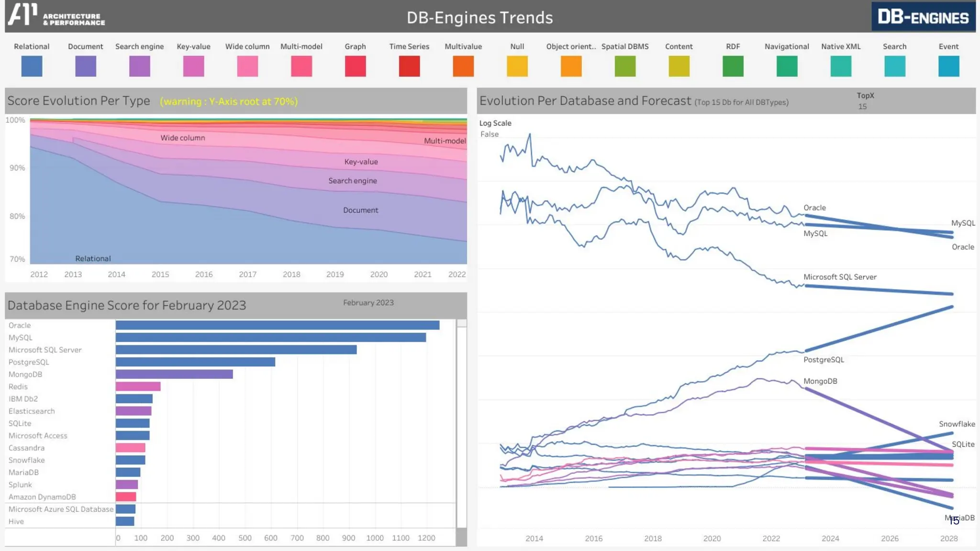Viewport: 980px width, 551px height.
Task: Select the Time Series color swatch
Action: 409,66
